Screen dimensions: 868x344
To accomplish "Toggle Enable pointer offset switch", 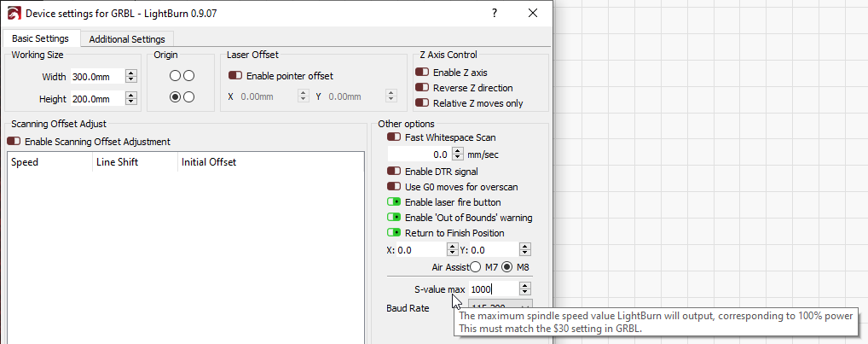I will (235, 75).
